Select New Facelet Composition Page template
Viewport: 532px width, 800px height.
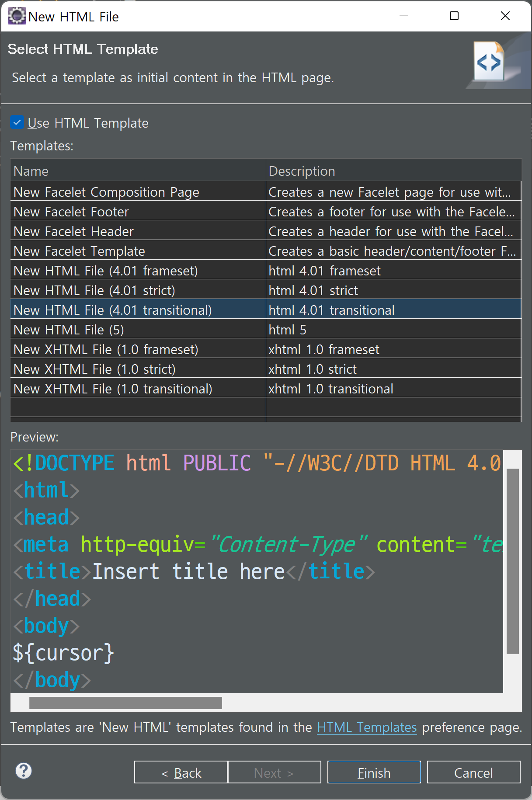pos(266,192)
